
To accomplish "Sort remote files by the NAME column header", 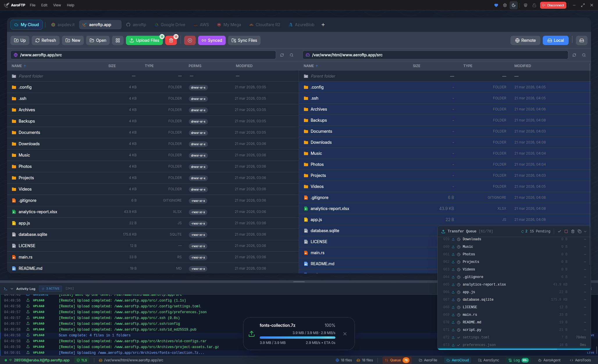I will point(17,66).
